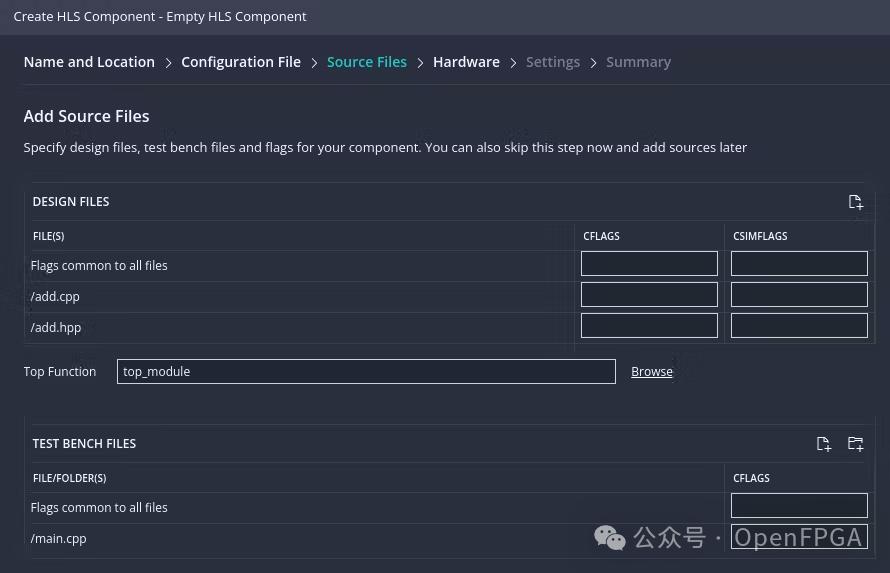Click Browse next to Top Function
Viewport: 890px width, 573px height.
[x=651, y=371]
